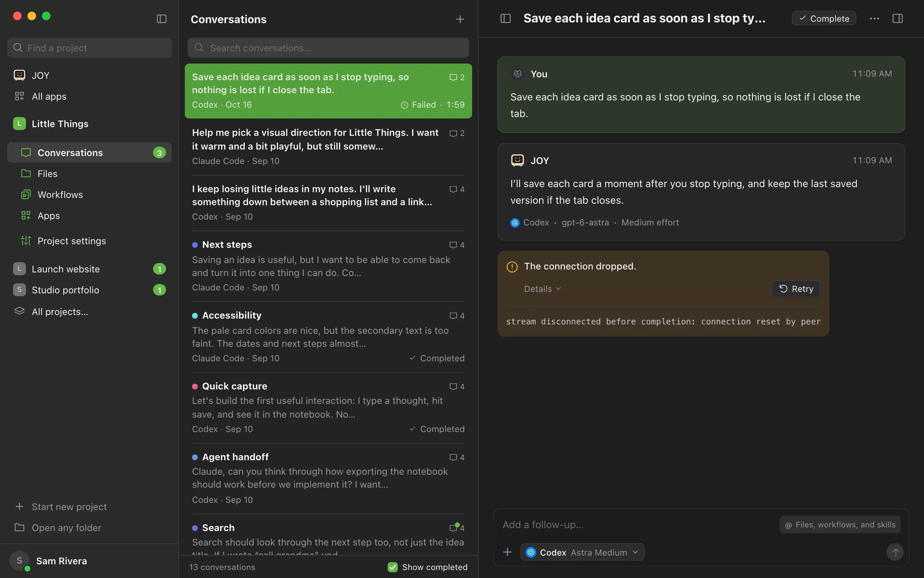Click the Codex logo under JOY's reply
Screen dimensions: 924x578
515,223
